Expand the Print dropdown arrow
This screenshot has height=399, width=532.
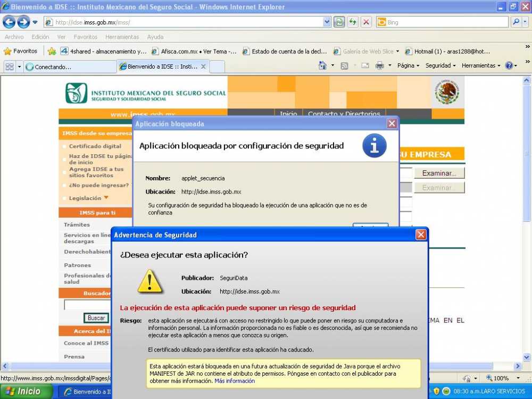click(390, 65)
